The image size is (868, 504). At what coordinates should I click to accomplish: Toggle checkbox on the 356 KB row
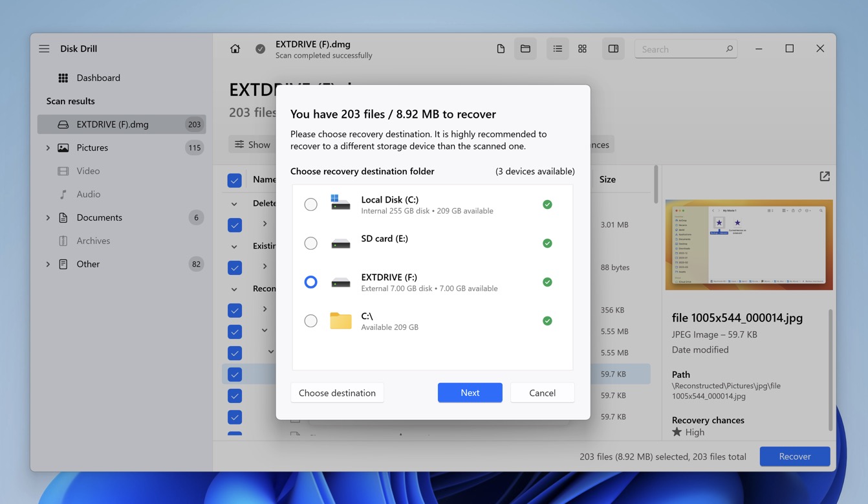click(x=235, y=310)
